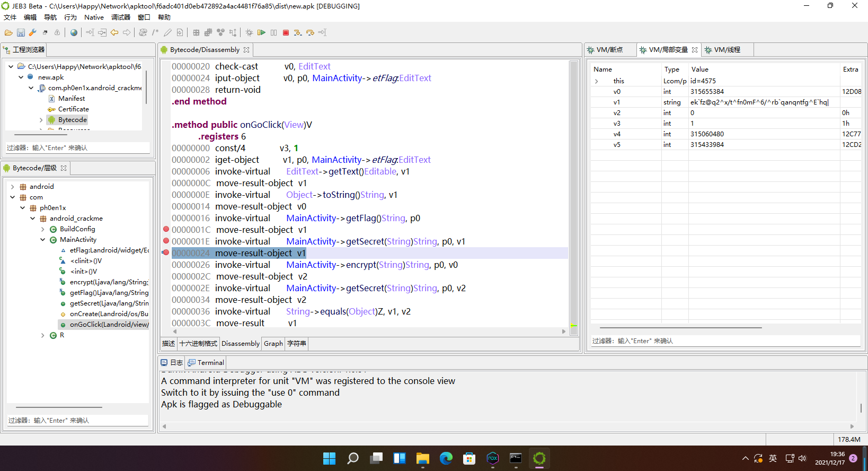Open the wrench settings tool
This screenshot has width=868, height=471.
(x=32, y=32)
